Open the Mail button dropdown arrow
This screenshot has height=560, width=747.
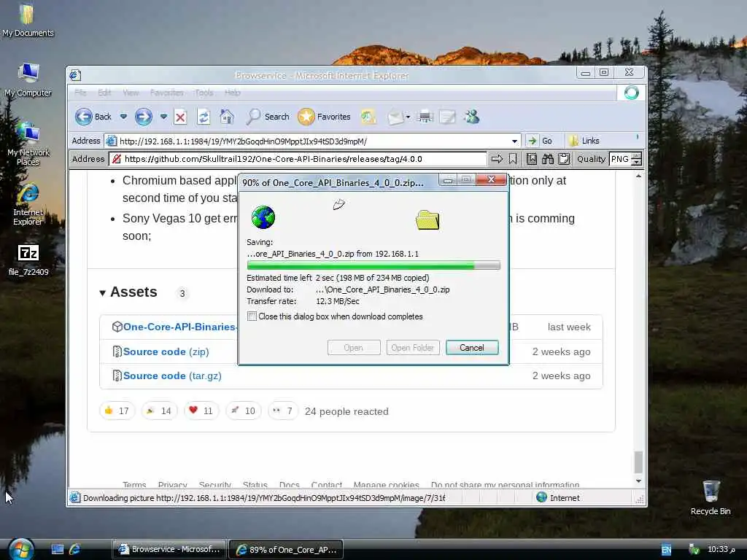coord(408,117)
